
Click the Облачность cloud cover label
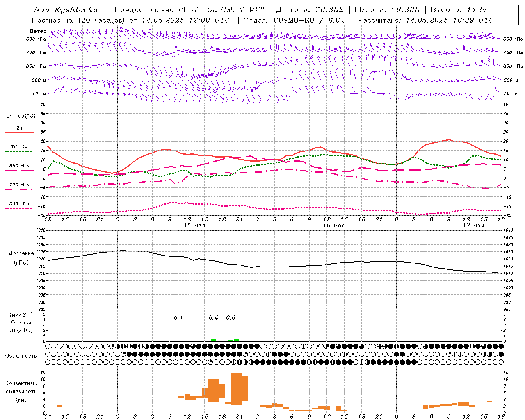(21, 356)
